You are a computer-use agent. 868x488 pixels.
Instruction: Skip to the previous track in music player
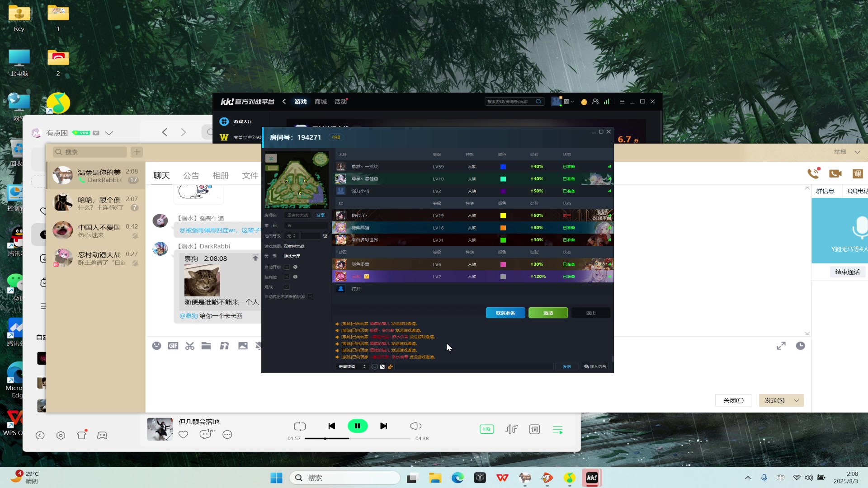(x=331, y=426)
